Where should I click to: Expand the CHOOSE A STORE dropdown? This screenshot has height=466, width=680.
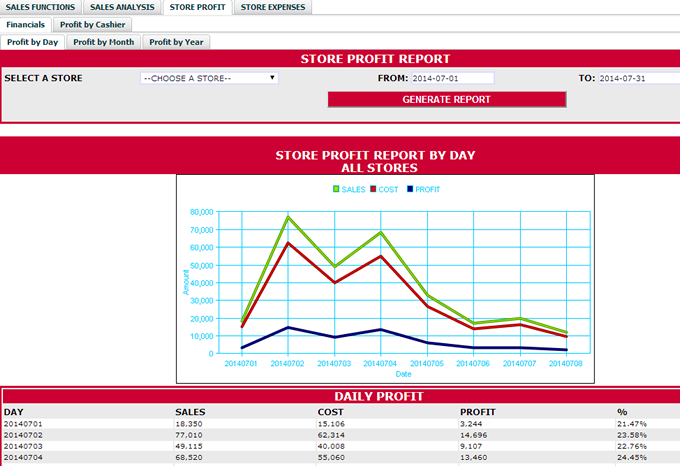click(209, 78)
